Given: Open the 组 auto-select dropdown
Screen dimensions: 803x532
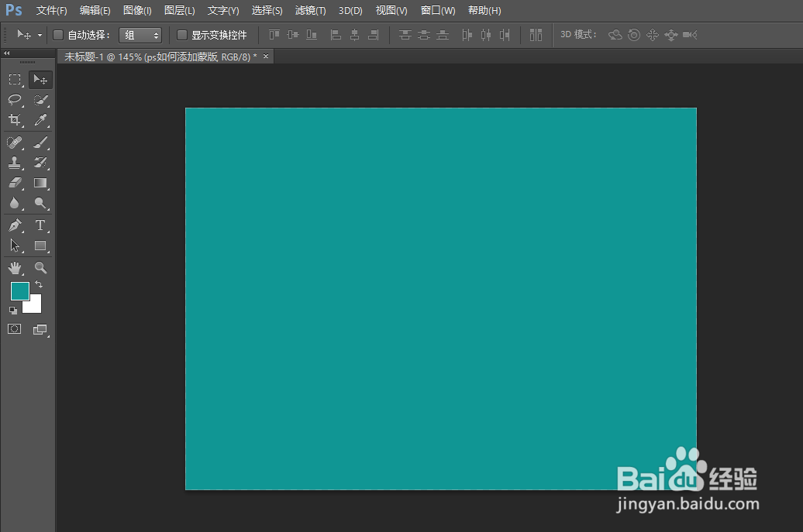Looking at the screenshot, I should pos(140,35).
